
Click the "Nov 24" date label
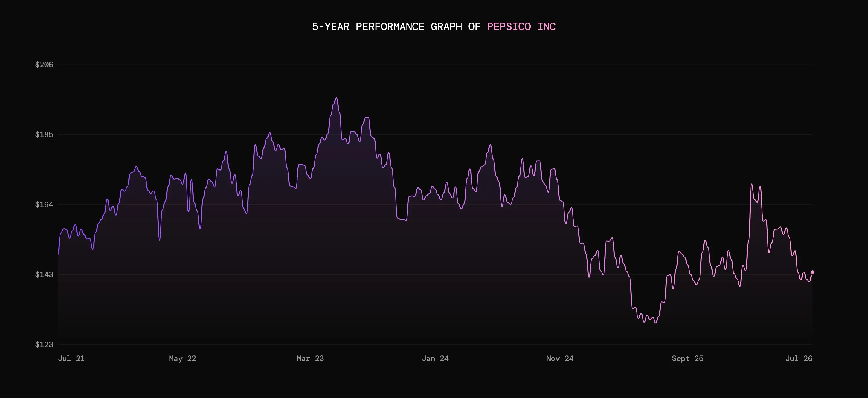click(x=560, y=359)
